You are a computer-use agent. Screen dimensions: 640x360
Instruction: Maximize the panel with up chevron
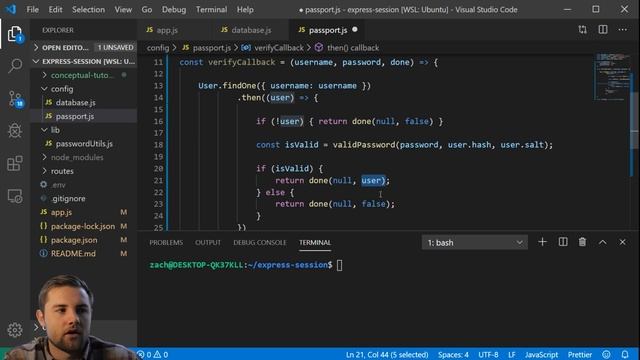click(x=602, y=242)
